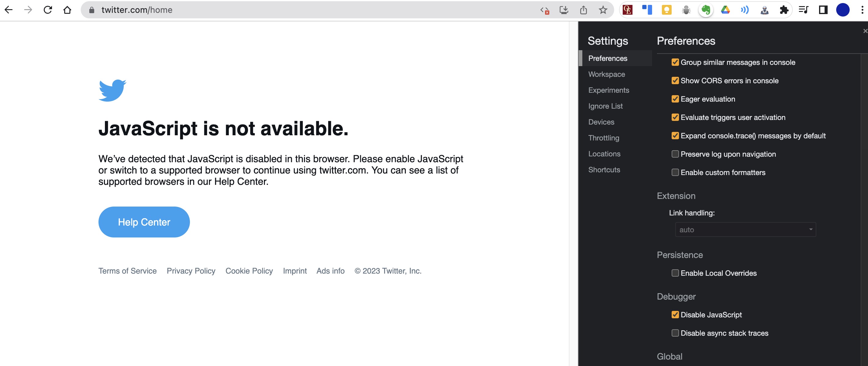This screenshot has width=868, height=366.
Task: Open the Evernote extension icon
Action: (x=706, y=10)
